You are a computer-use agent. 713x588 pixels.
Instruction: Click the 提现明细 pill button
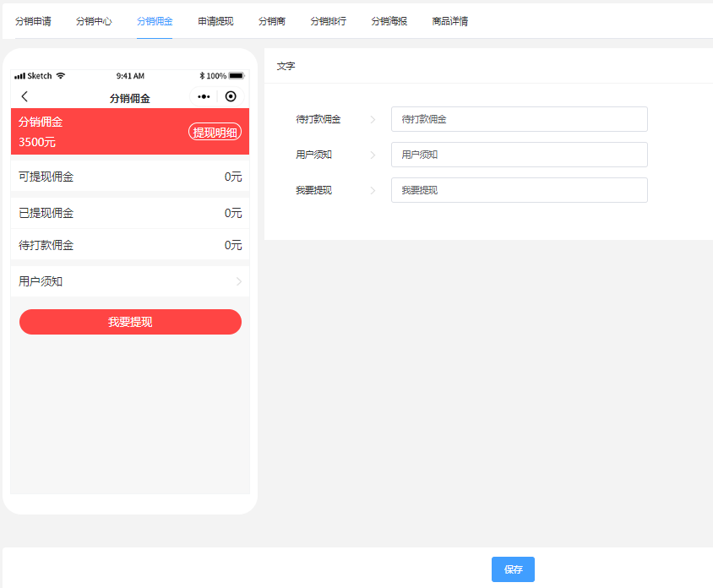tap(215, 132)
